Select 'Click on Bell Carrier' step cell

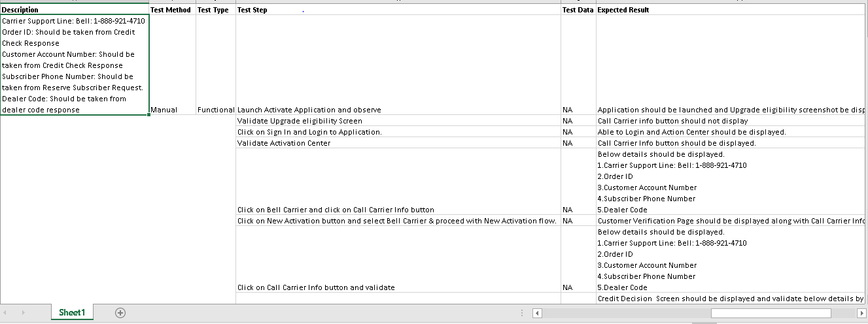tap(398, 182)
